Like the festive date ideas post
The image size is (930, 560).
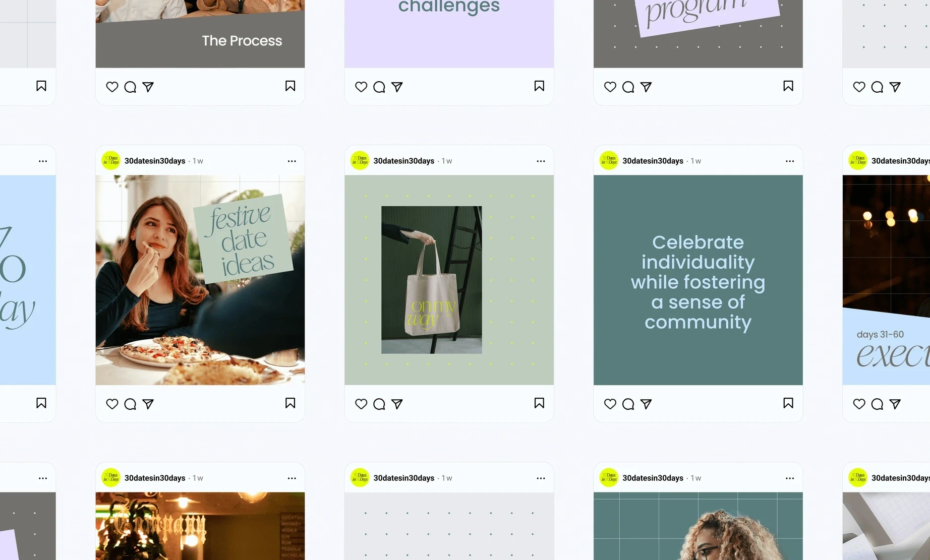click(x=112, y=404)
